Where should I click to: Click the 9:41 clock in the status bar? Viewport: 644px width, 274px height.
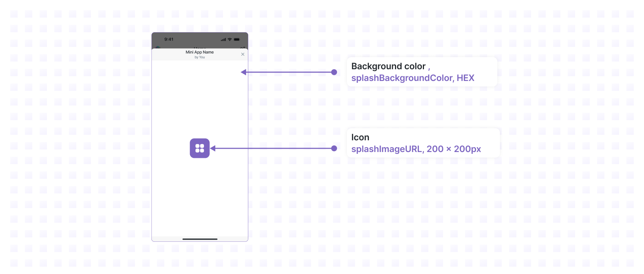coord(169,40)
